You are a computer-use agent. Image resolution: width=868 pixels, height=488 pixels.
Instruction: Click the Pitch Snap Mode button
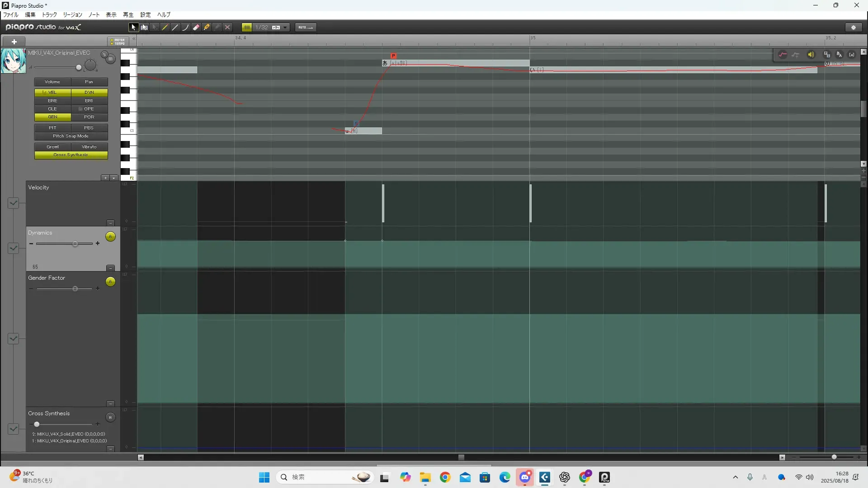pyautogui.click(x=71, y=136)
